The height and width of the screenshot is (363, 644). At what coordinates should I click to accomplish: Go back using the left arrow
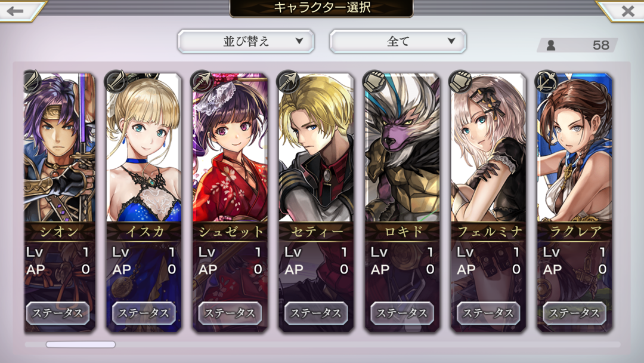[17, 11]
